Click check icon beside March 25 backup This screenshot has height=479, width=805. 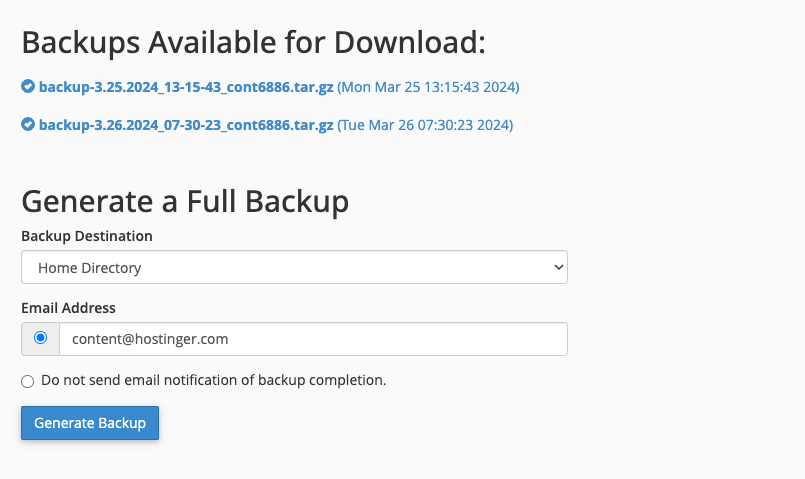(x=28, y=87)
